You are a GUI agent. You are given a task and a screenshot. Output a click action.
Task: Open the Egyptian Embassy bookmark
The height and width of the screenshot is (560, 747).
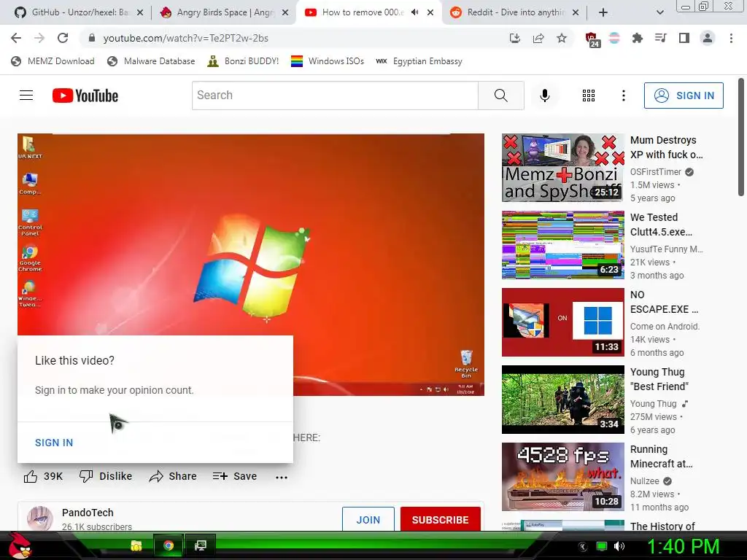tap(419, 61)
